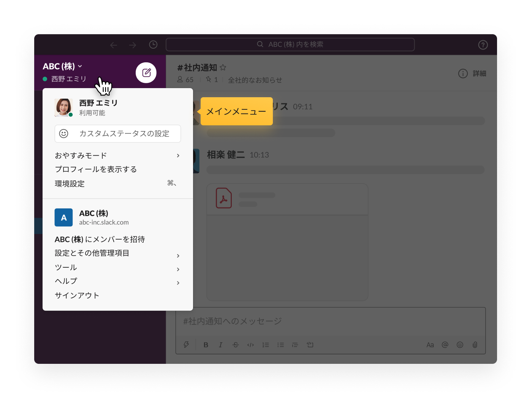The width and height of the screenshot is (532, 398).
Task: Toggle bold formatting in the message box
Action: (x=206, y=345)
